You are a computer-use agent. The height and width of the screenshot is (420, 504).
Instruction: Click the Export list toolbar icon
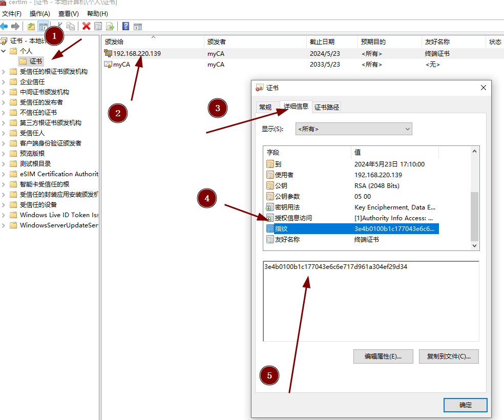point(110,26)
